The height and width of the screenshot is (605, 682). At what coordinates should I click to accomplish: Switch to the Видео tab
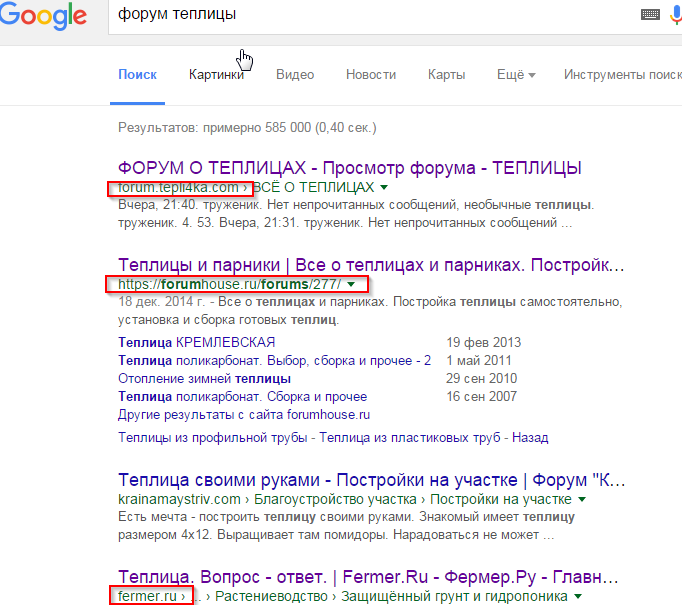(295, 74)
